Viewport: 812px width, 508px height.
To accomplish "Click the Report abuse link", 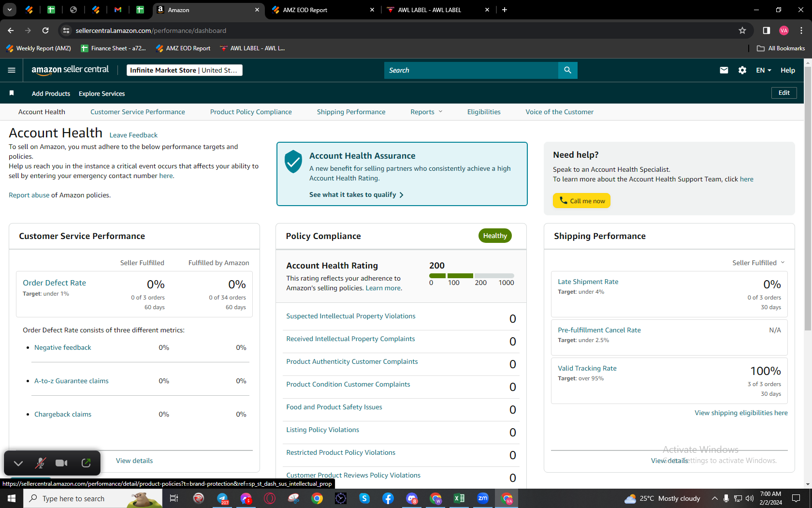I will click(x=29, y=195).
